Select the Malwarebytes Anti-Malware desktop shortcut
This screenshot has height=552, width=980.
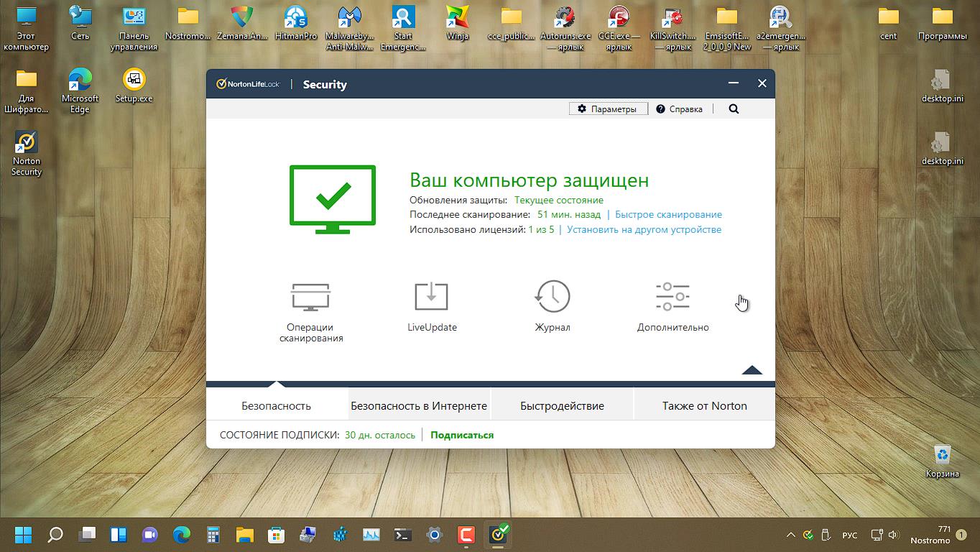tap(350, 29)
